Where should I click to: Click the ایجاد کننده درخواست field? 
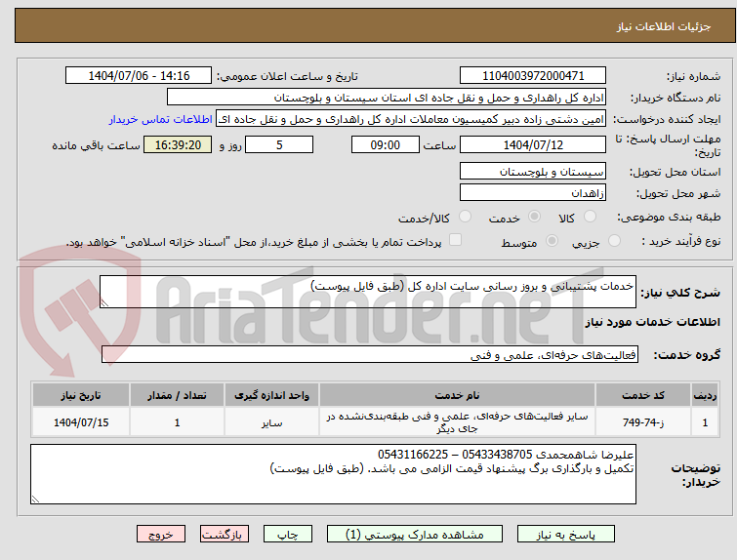tap(411, 119)
